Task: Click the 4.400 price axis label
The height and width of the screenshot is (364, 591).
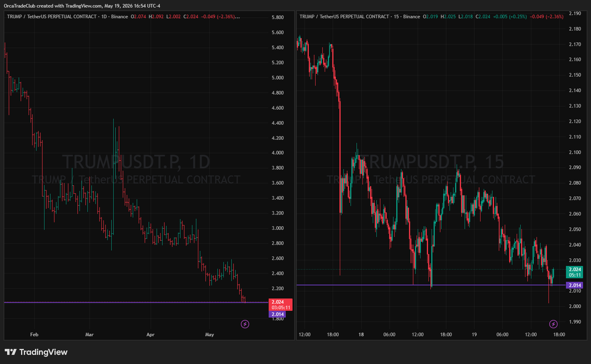Action: click(x=277, y=123)
